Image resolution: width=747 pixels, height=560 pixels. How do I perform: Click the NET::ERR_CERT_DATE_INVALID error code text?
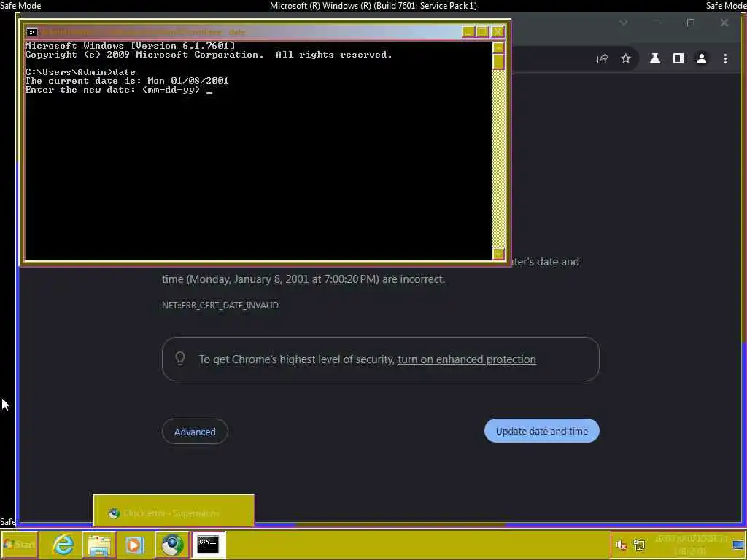click(x=220, y=306)
